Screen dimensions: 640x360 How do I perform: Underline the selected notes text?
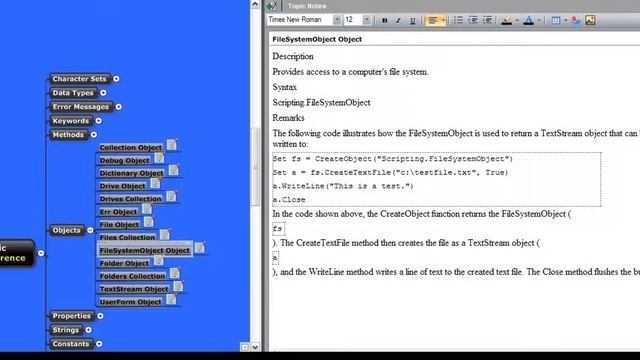(x=412, y=20)
